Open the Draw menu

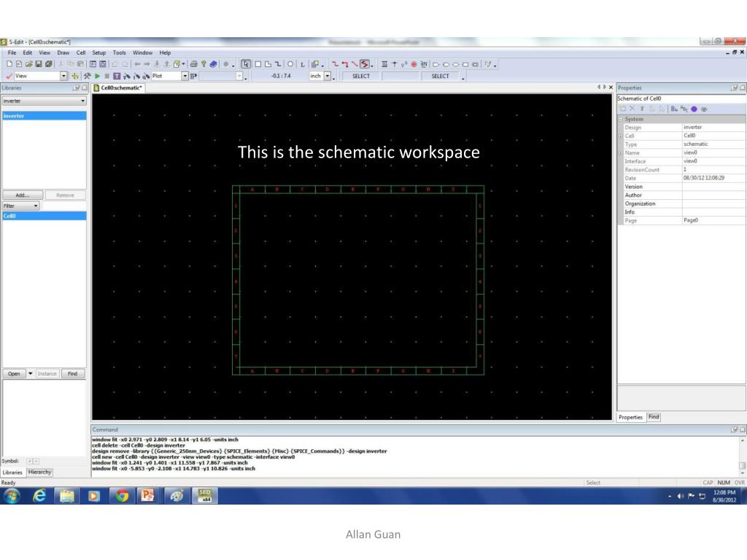click(63, 52)
